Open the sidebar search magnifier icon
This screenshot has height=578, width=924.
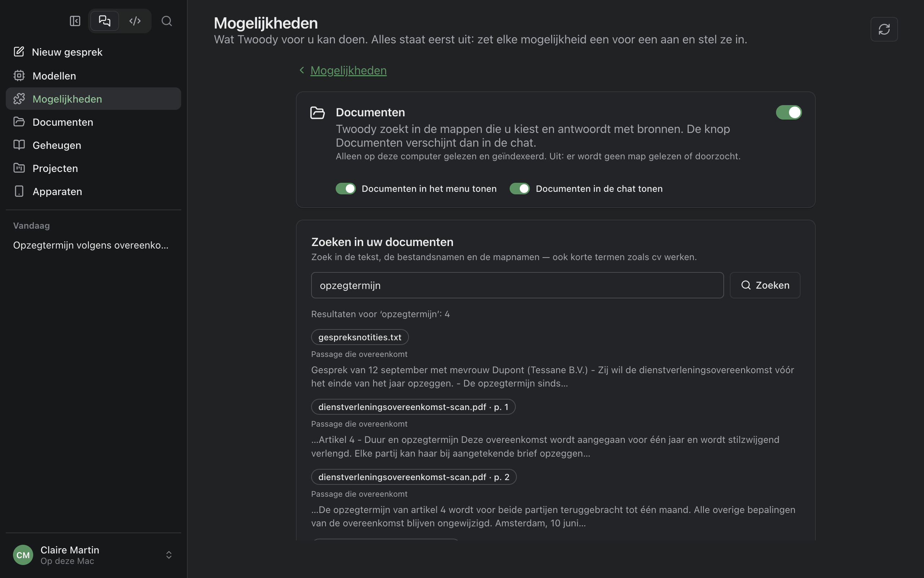pyautogui.click(x=166, y=21)
